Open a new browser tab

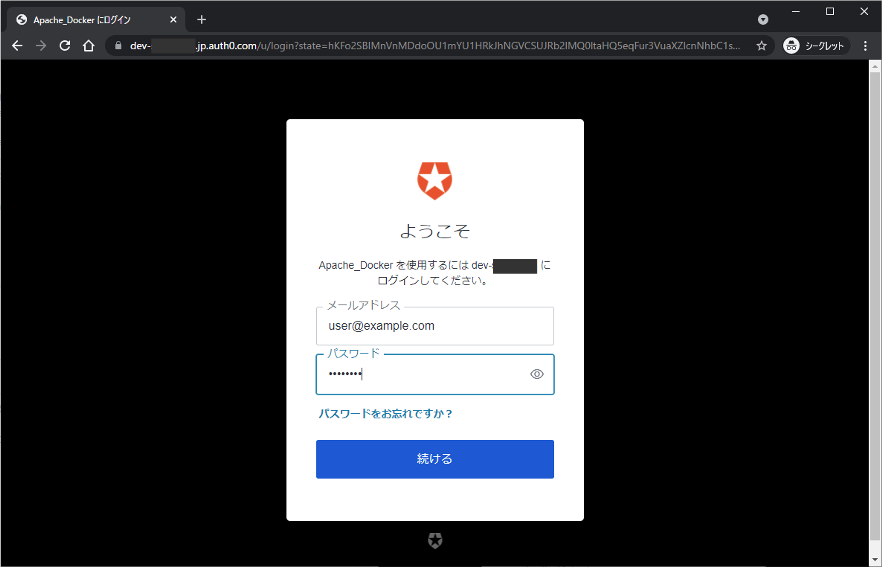201,20
